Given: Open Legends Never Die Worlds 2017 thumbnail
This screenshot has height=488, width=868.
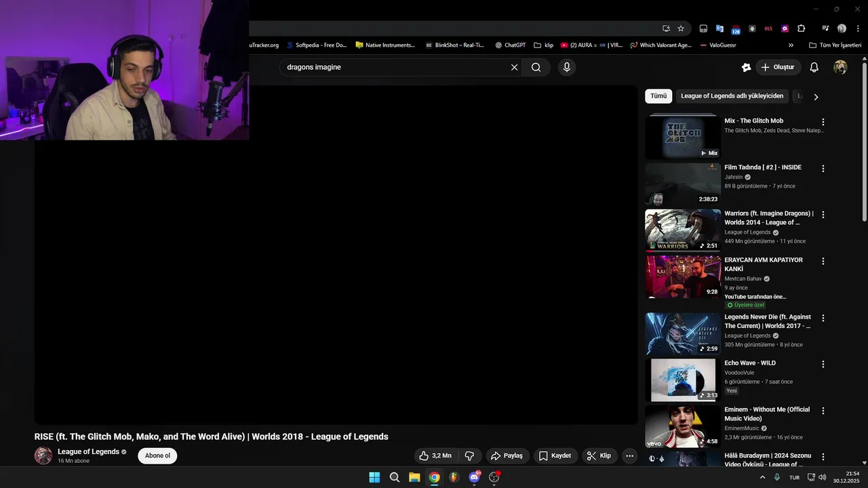Looking at the screenshot, I should point(683,333).
